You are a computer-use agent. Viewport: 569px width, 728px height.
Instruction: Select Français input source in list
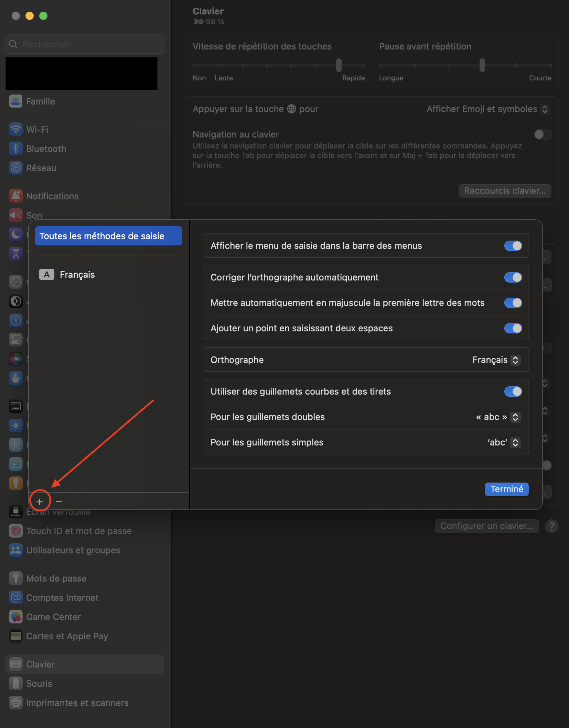tap(77, 275)
